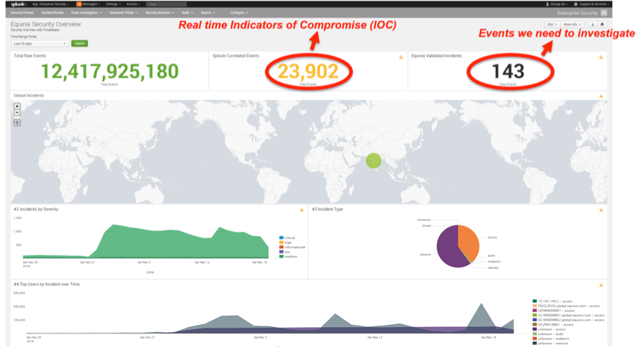Expand the Advanced Threat menu
The image size is (644, 347).
tap(123, 13)
